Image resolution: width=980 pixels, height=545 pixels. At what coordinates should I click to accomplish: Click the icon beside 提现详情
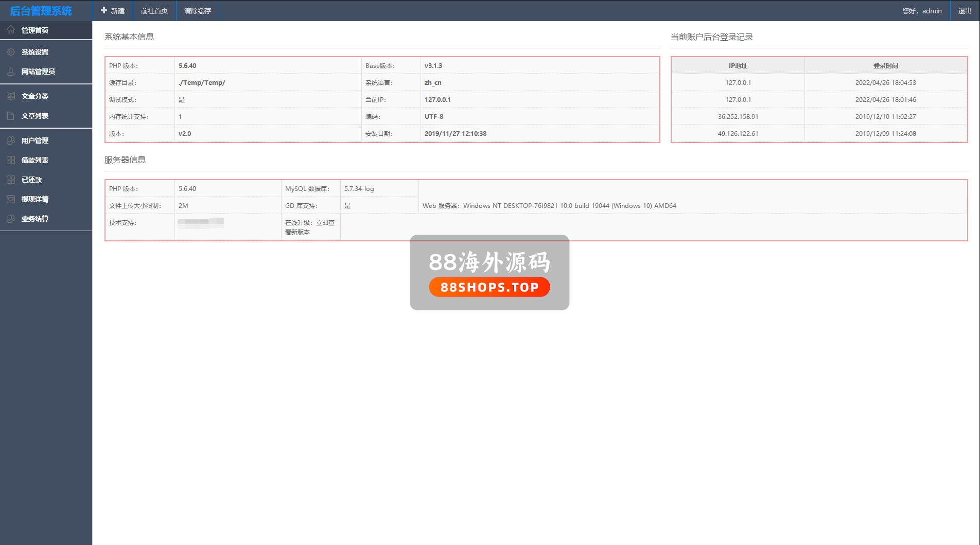click(x=11, y=199)
